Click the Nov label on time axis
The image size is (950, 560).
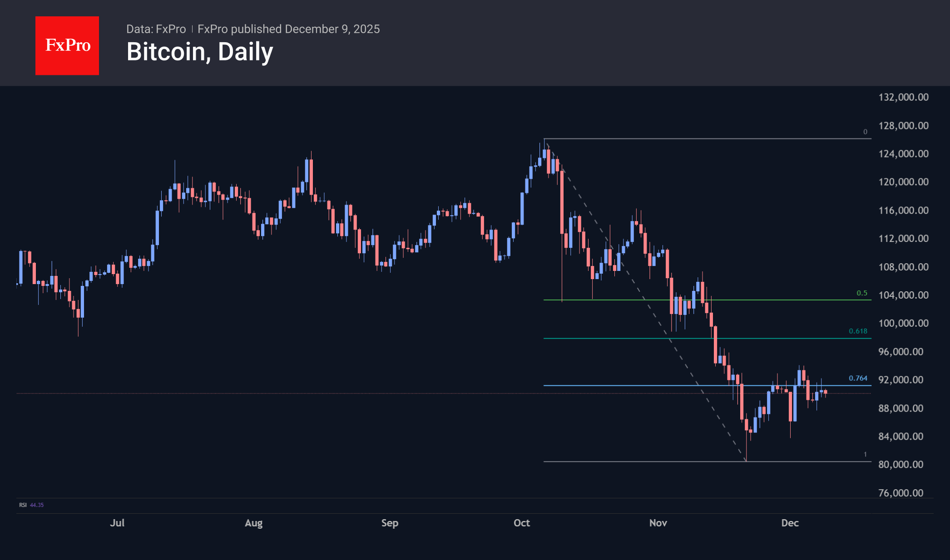click(x=658, y=523)
